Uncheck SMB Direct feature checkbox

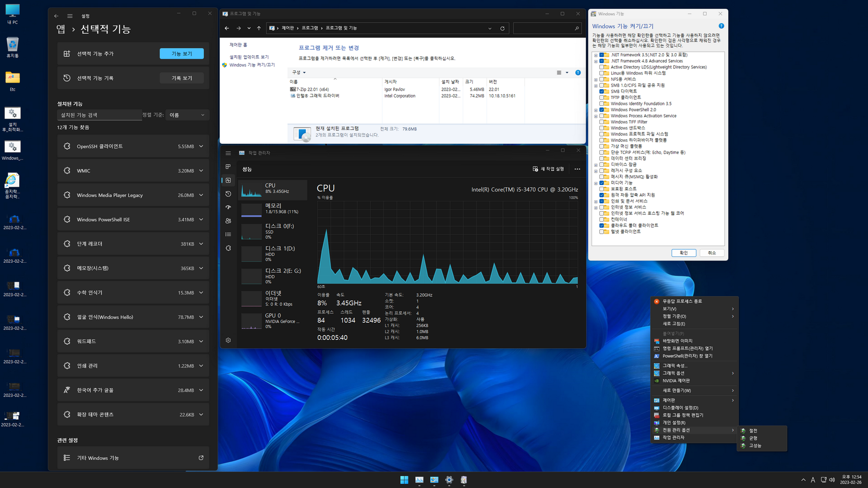(601, 91)
